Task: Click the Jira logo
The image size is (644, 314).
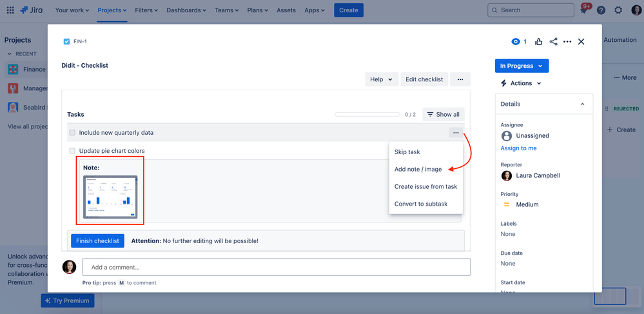Action: point(32,10)
